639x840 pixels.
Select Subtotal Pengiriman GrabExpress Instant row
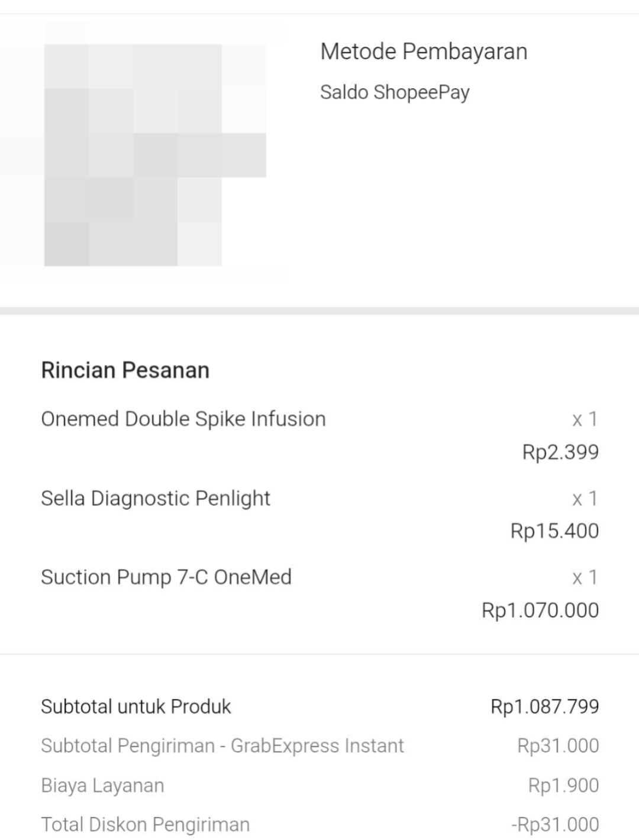click(x=320, y=746)
